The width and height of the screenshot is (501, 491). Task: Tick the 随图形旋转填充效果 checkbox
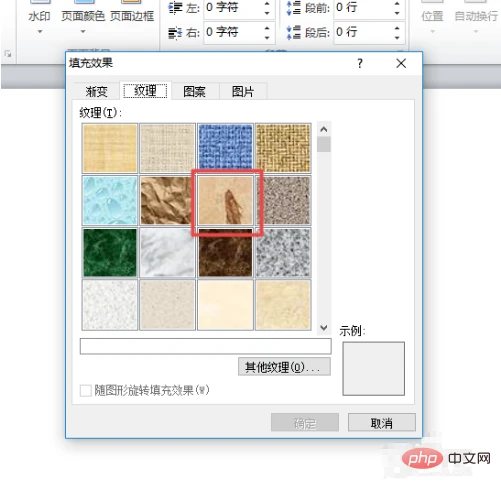86,390
